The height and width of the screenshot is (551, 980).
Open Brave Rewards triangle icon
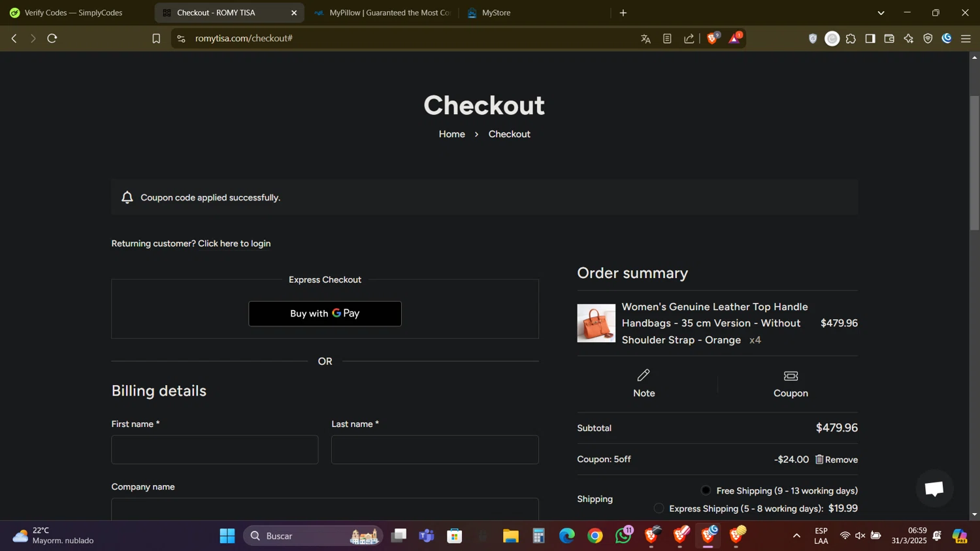[735, 39]
